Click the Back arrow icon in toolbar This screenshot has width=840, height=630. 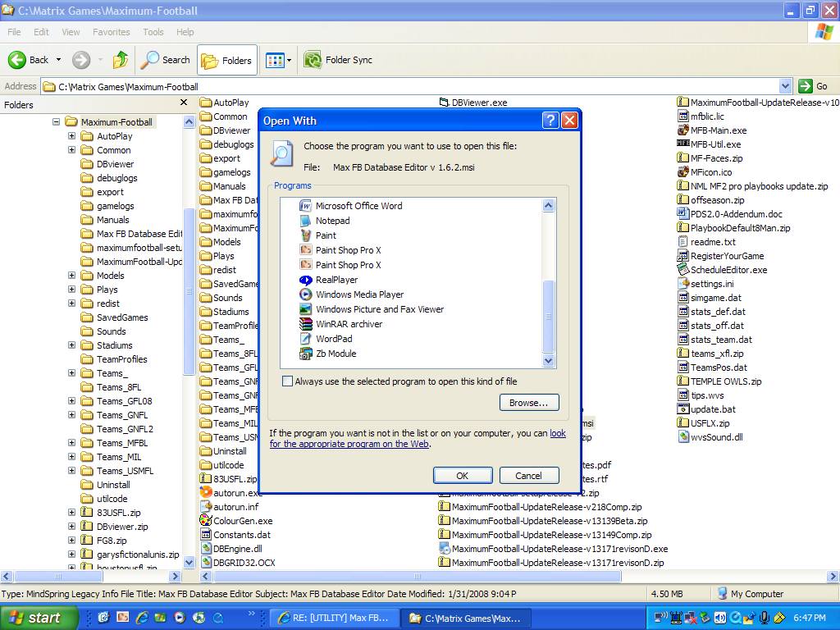(16, 60)
